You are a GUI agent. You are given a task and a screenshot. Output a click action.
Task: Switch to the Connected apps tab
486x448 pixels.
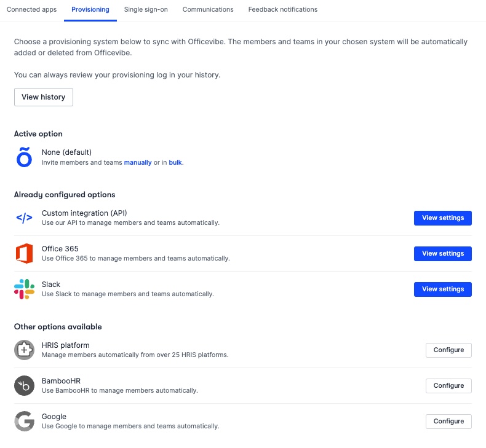[31, 10]
